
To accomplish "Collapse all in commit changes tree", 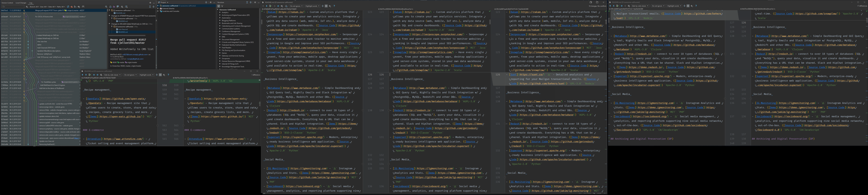I will click(x=154, y=7).
